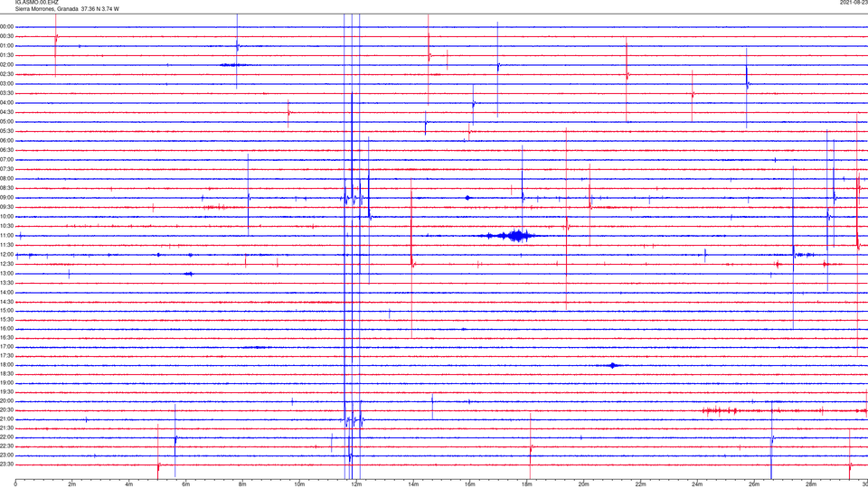Select the 05:00 time label

(x=7, y=122)
